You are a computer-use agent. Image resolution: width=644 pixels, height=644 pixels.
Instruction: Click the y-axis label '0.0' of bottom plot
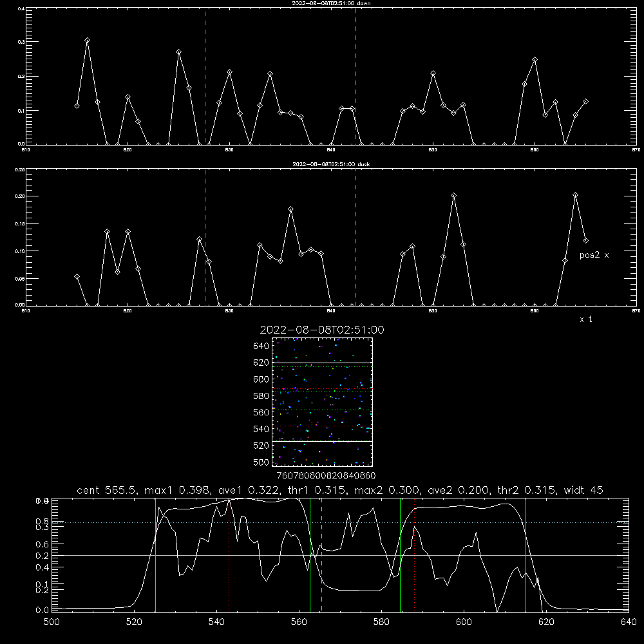coord(42,611)
